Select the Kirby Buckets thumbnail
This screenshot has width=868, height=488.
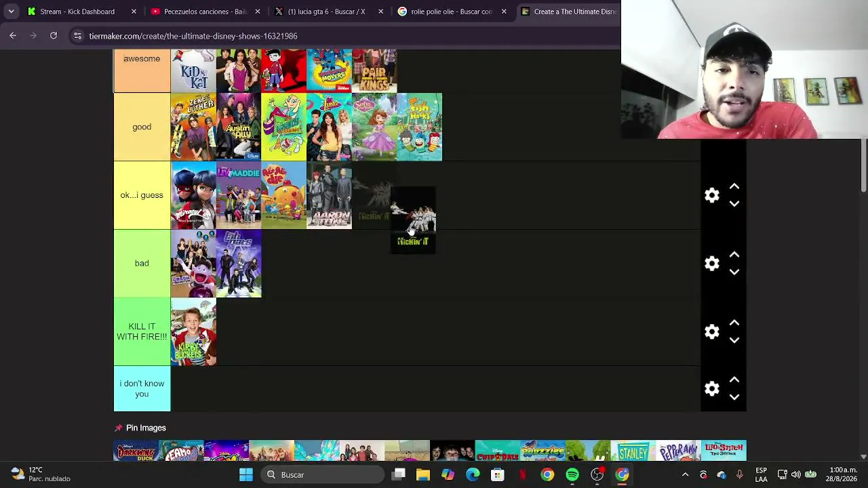coord(193,331)
